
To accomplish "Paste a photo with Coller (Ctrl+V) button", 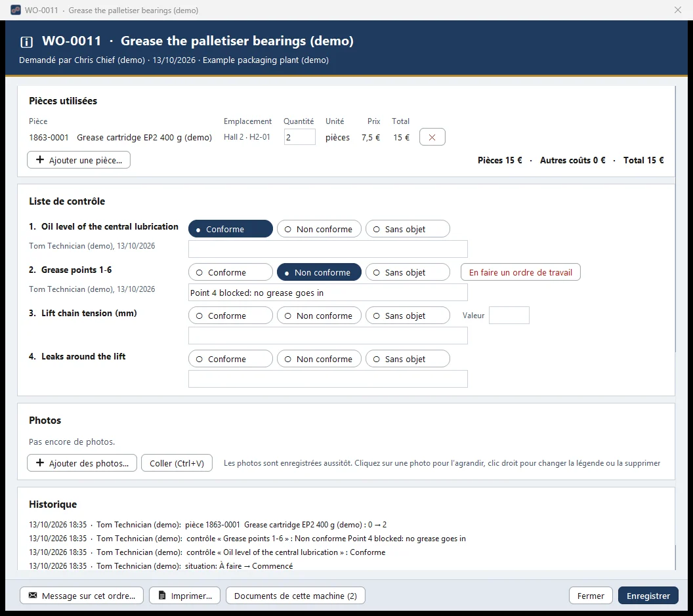I will tap(177, 463).
